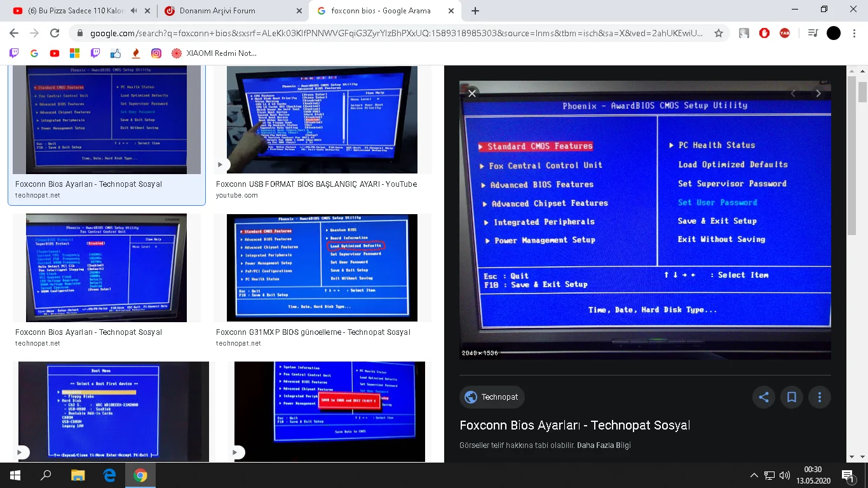
Task: Save the BIOS image to a collection
Action: 791,396
